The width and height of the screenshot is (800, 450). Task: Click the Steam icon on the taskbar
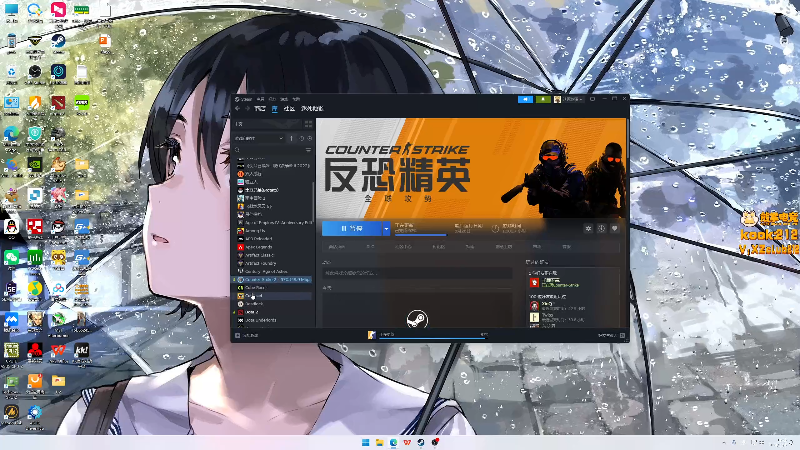(421, 442)
